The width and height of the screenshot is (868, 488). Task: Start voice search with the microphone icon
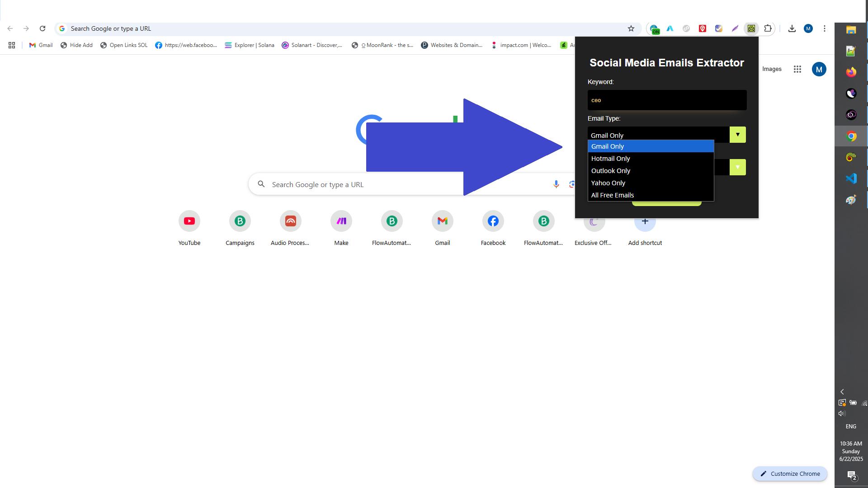click(x=556, y=184)
